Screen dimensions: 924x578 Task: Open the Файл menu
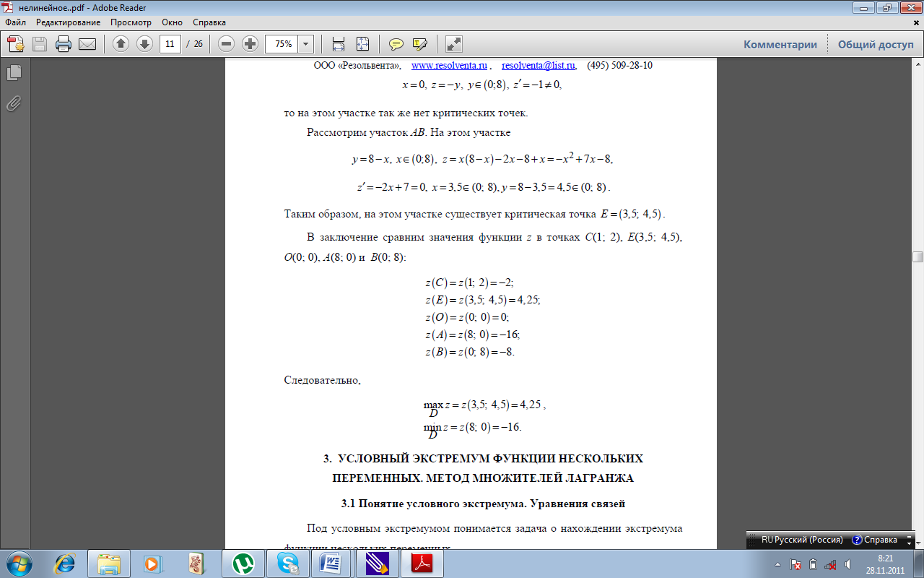(15, 22)
